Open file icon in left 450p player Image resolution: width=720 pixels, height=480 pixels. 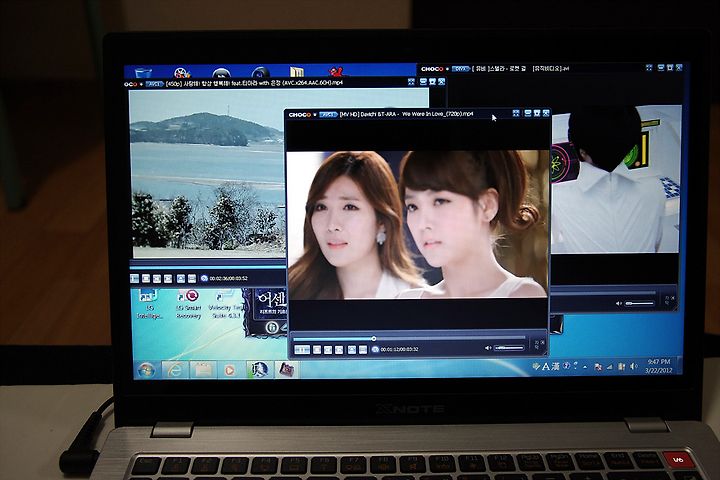point(181,279)
